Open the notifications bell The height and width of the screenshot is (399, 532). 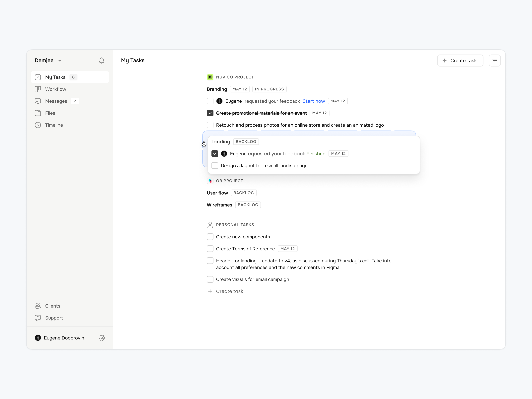(102, 61)
